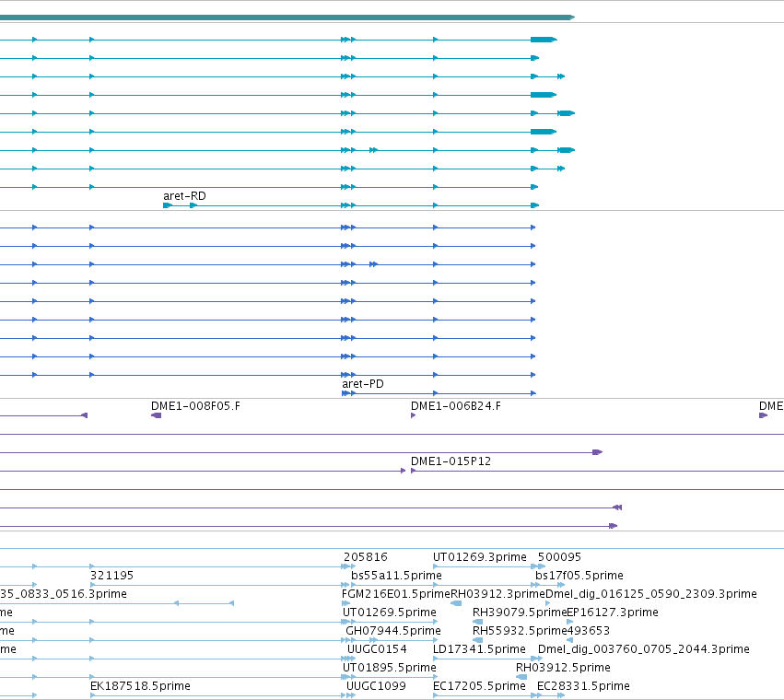
Task: Select UT01269.3prime EST label
Action: (480, 557)
